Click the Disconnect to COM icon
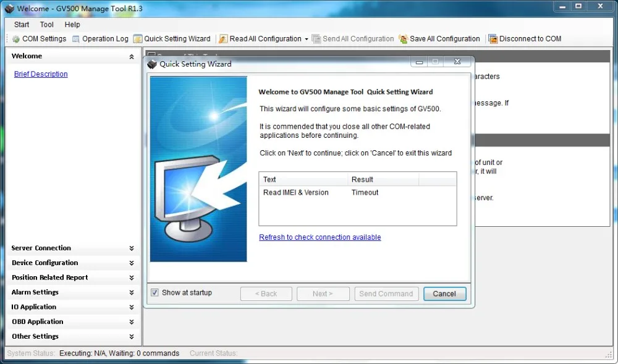Screen dimensions: 618x364 [493, 39]
